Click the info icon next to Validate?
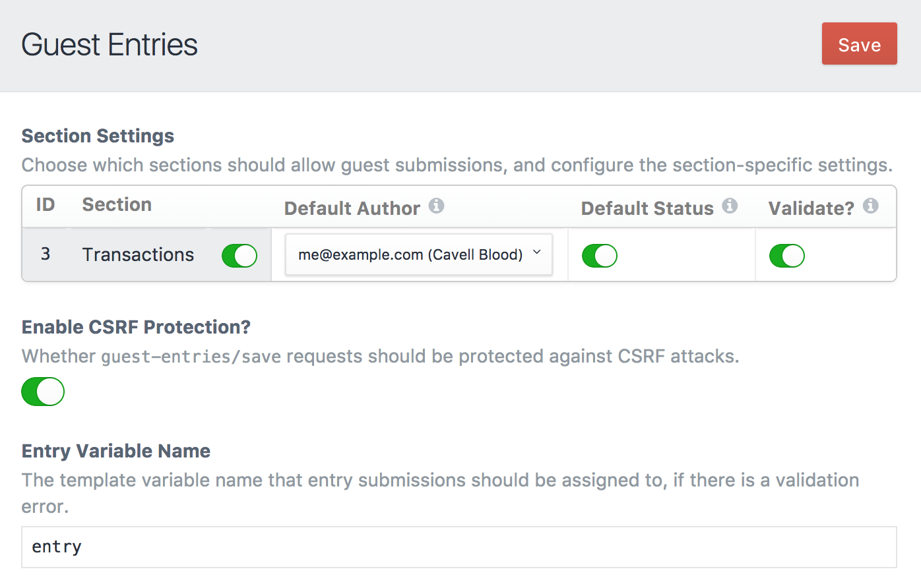Image resolution: width=921 pixels, height=588 pixels. point(872,206)
